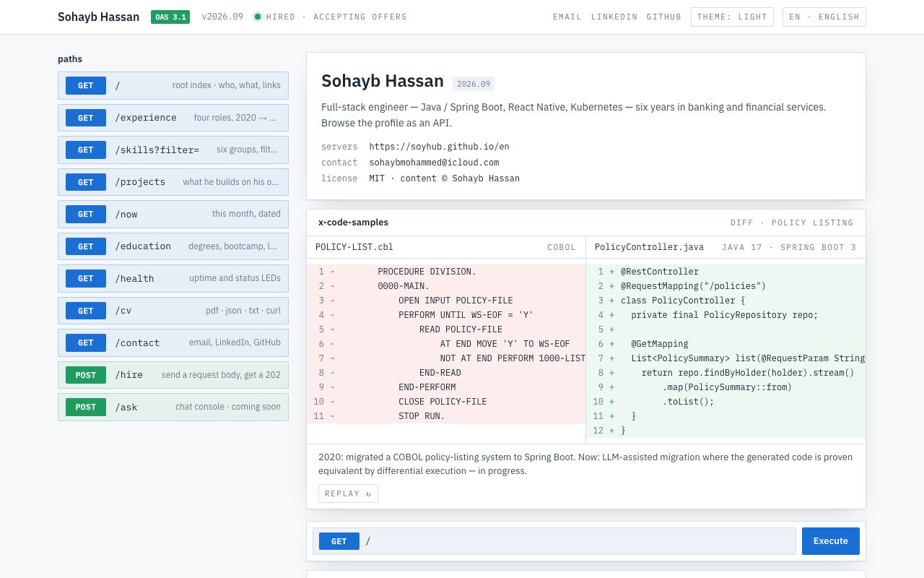924x578 pixels.
Task: Click the '@RestController' Java line
Action: [x=726, y=272]
